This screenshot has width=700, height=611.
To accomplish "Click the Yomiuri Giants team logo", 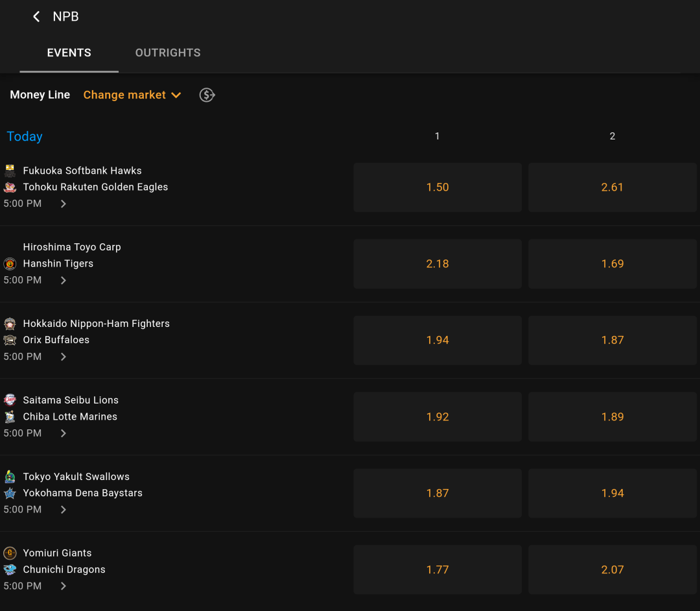I will (10, 553).
